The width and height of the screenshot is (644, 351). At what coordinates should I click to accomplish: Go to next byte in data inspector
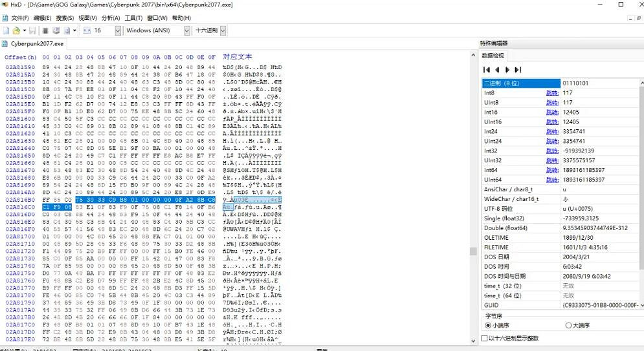coord(507,70)
